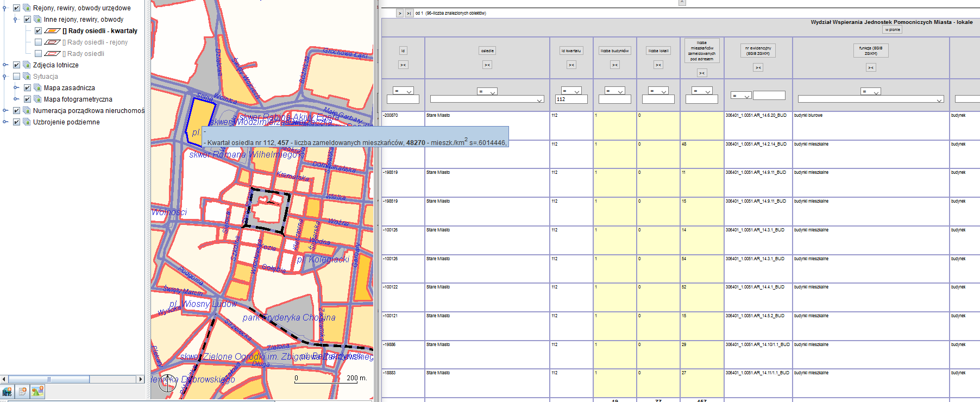
Task: Open the id kwartału operator dropdown
Action: [x=571, y=91]
